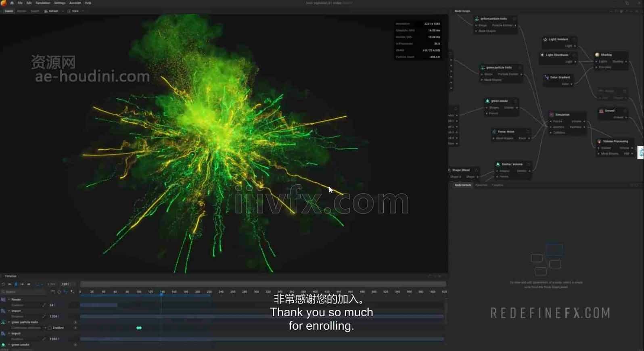This screenshot has width=644, height=351.
Task: Click the EmberGen flame logo
Action: coord(4,3)
